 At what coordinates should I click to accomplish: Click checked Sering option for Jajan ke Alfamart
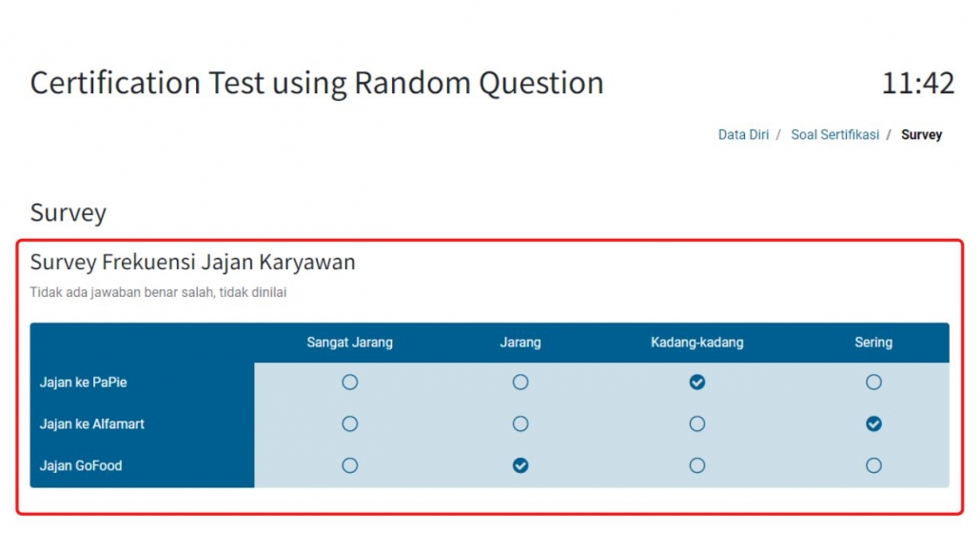click(x=873, y=424)
